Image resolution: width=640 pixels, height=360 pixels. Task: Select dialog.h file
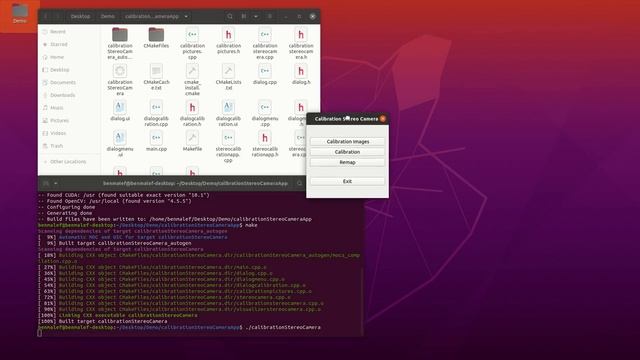coord(301,74)
